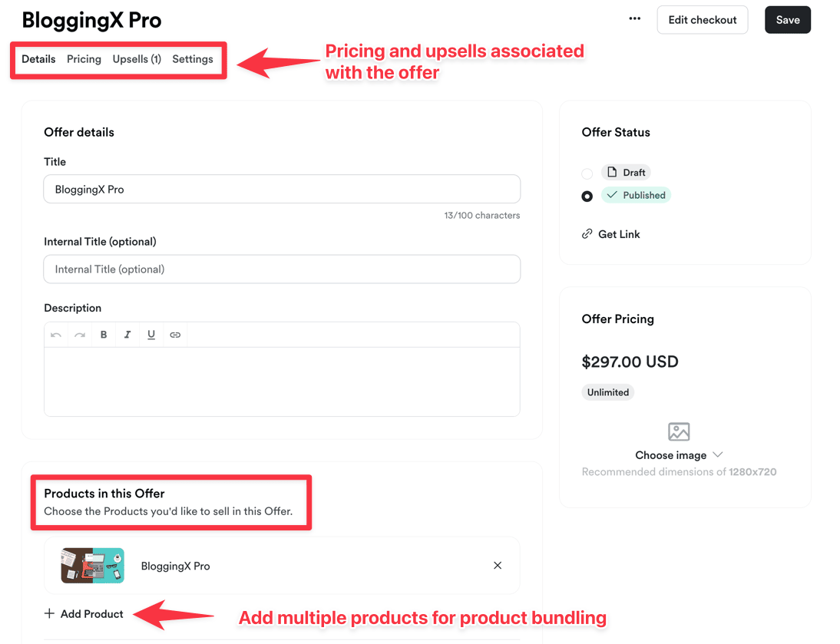Select the Draft status radio button

click(587, 173)
